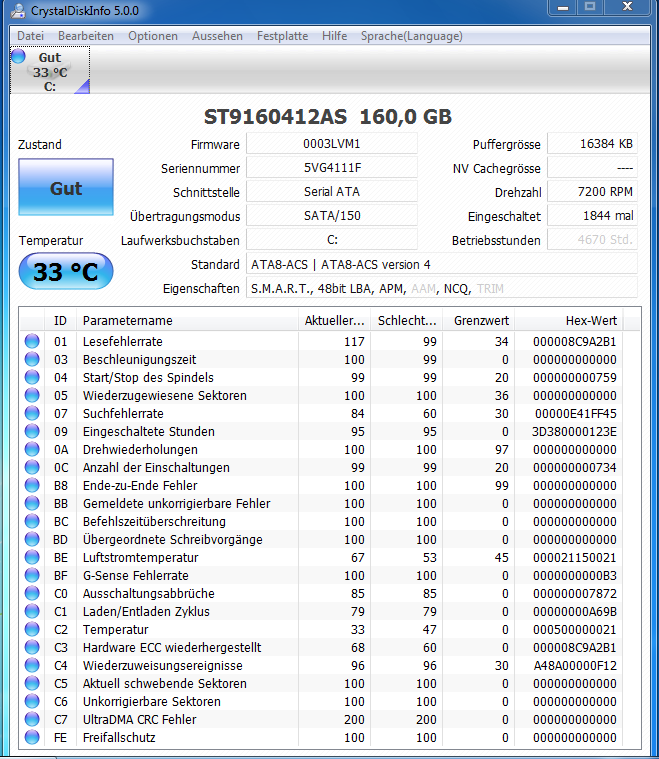
Task: Open the Optionen menu
Action: point(153,36)
